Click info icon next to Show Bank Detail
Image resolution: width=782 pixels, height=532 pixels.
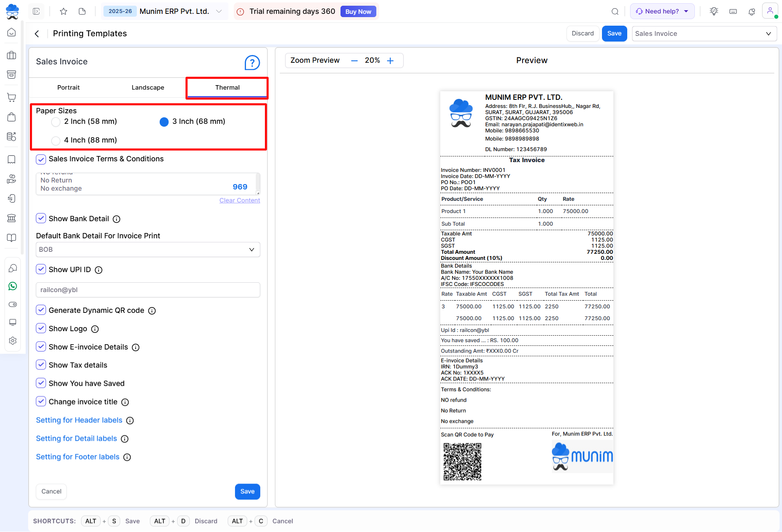tap(116, 219)
